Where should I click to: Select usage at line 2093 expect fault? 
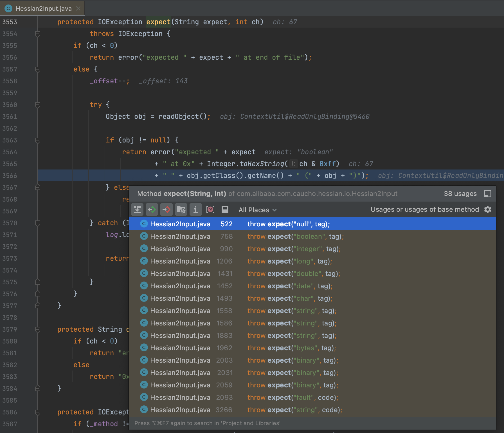[x=312, y=398]
